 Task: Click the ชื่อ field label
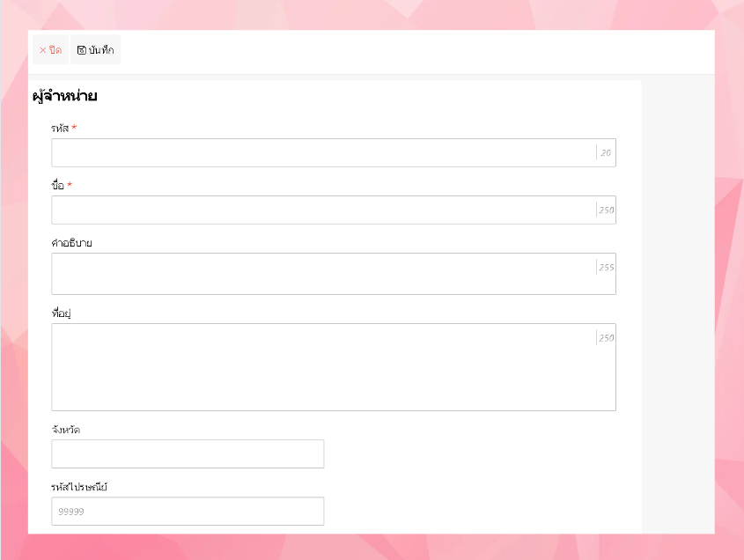[58, 186]
